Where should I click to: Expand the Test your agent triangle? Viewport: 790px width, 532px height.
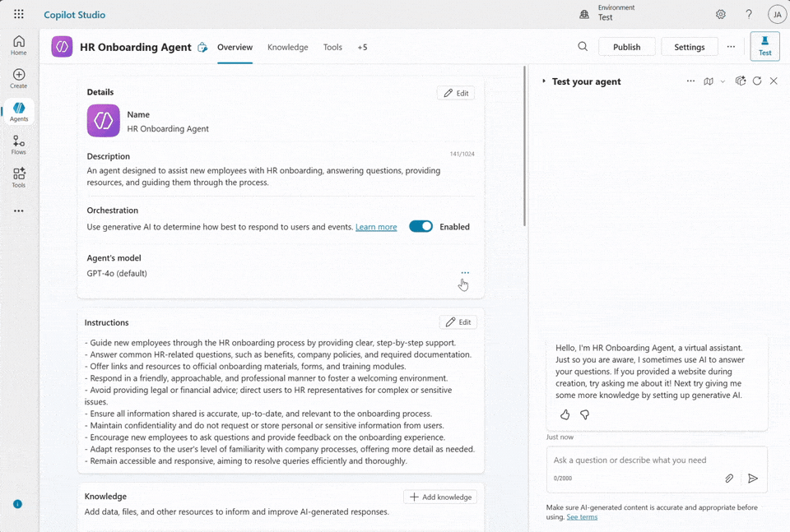[x=544, y=81]
